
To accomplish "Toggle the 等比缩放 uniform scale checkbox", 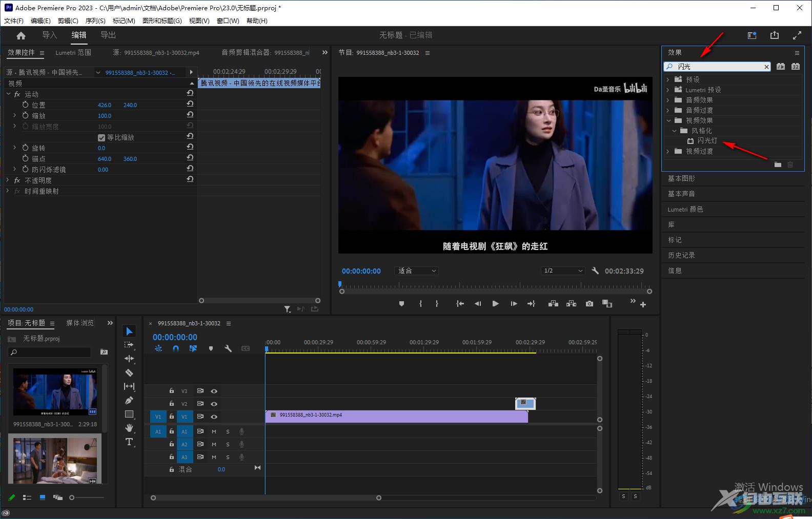I will [101, 137].
